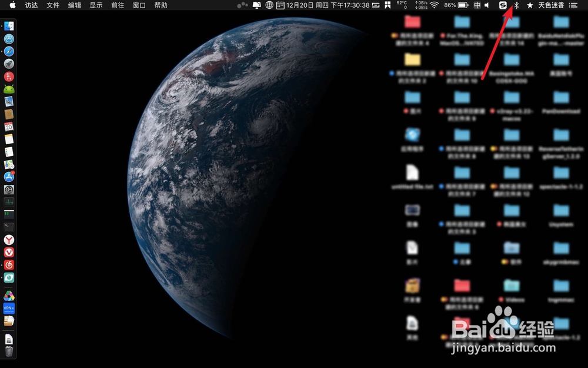
Task: Click the 中 input source indicator
Action: click(x=477, y=5)
